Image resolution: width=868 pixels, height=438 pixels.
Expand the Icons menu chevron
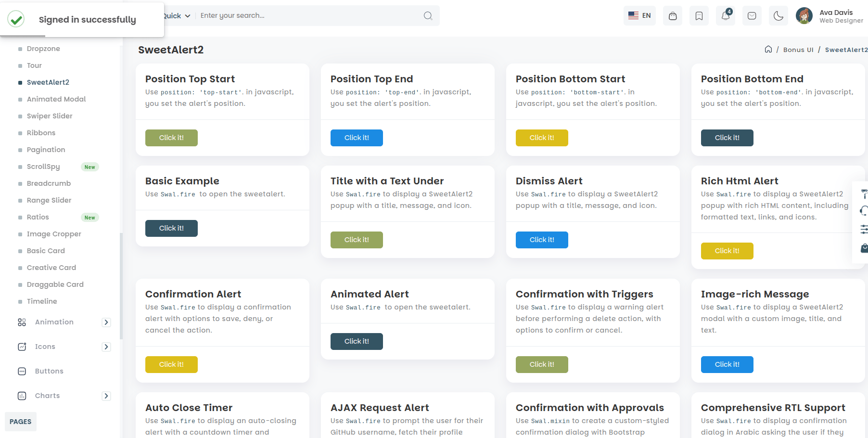[106, 347]
